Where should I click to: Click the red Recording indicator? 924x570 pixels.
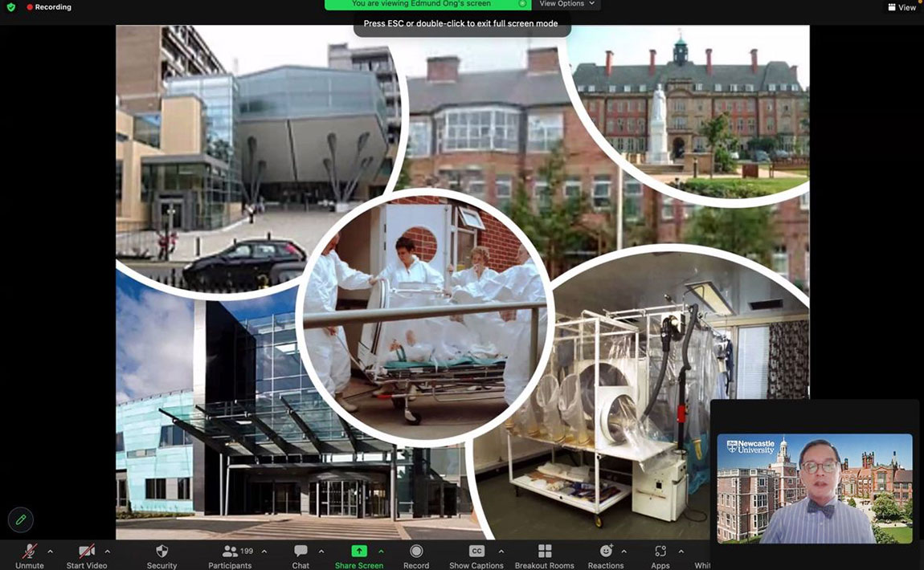point(48,7)
